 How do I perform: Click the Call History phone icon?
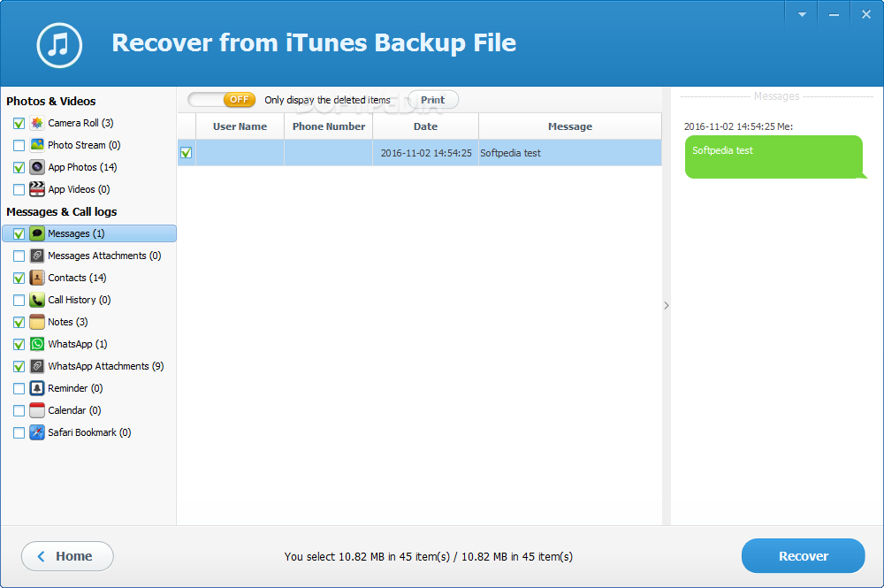tap(36, 300)
